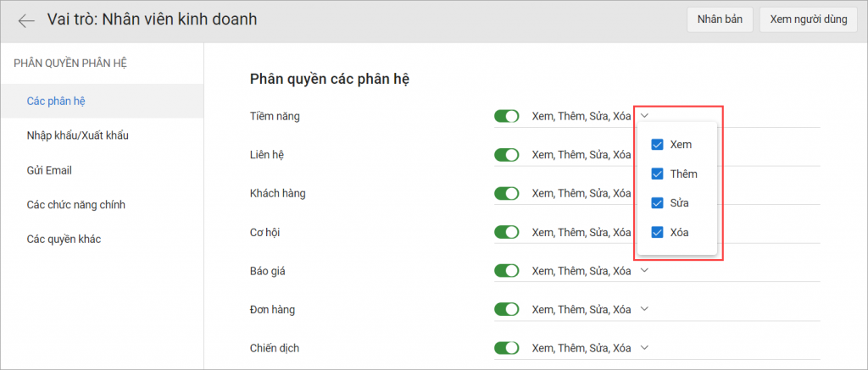Viewport: 868px width, 370px height.
Task: Toggle the Báo giá permission switch
Action: tap(507, 271)
